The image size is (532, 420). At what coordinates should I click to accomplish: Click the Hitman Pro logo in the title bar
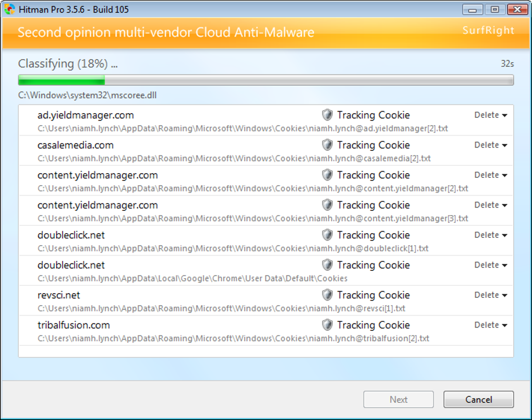tap(9, 9)
